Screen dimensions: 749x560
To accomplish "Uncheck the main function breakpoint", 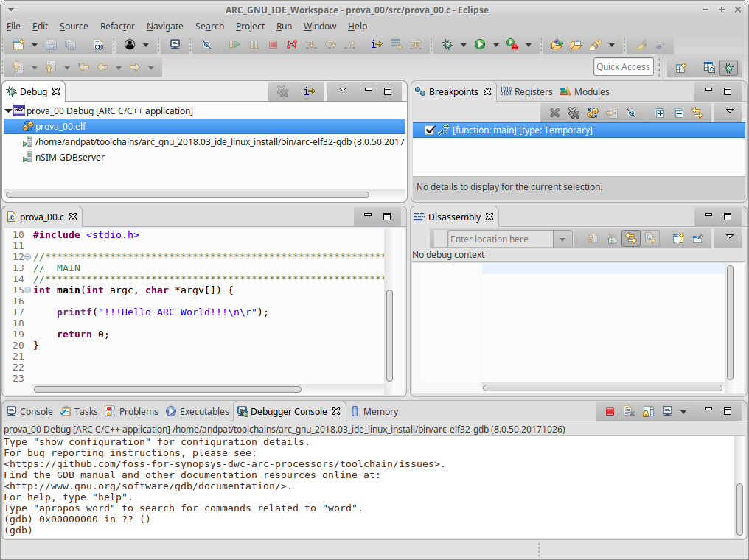I will tap(430, 128).
